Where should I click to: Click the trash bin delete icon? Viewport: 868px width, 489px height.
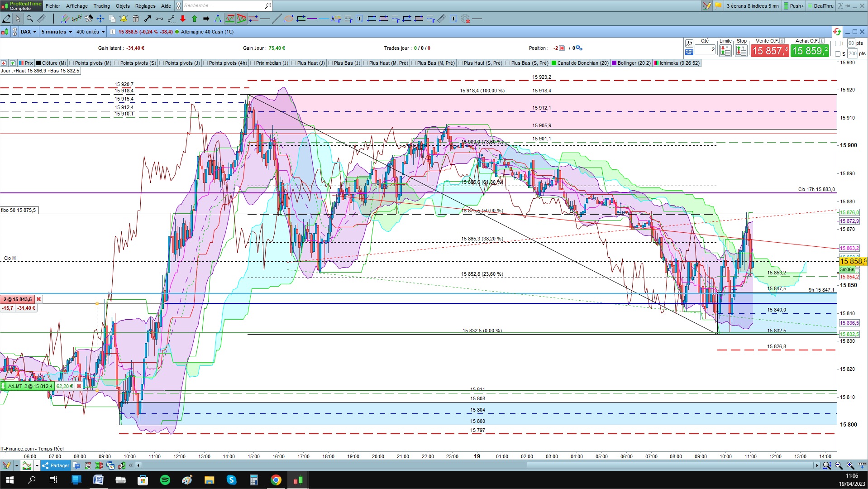pos(136,19)
